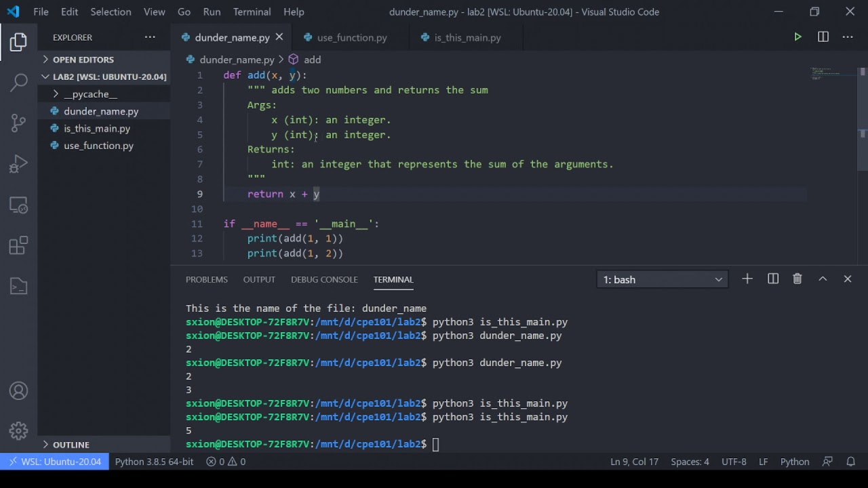The image size is (868, 488).
Task: Change language mode via Python
Action: [x=795, y=462]
